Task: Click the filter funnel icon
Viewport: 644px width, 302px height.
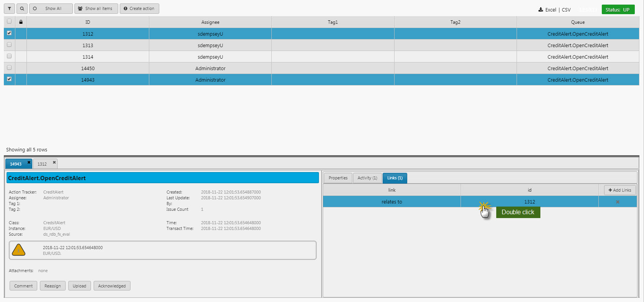Action: [10, 8]
